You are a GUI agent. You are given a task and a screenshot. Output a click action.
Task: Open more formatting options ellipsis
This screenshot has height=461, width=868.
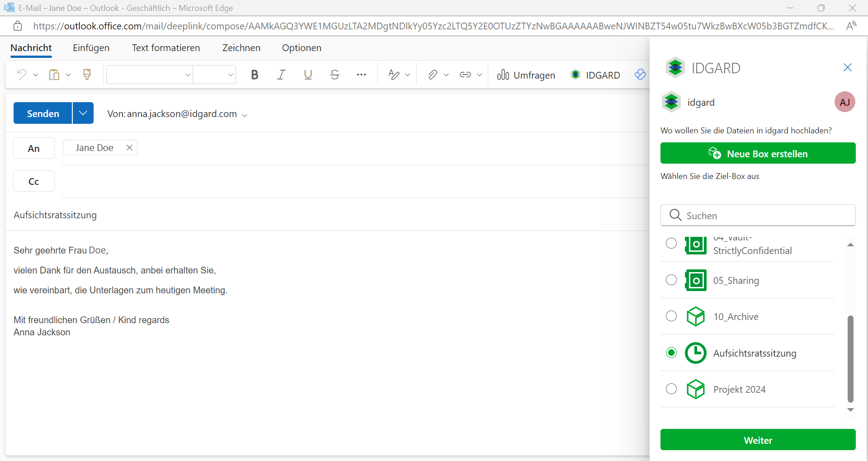(361, 75)
